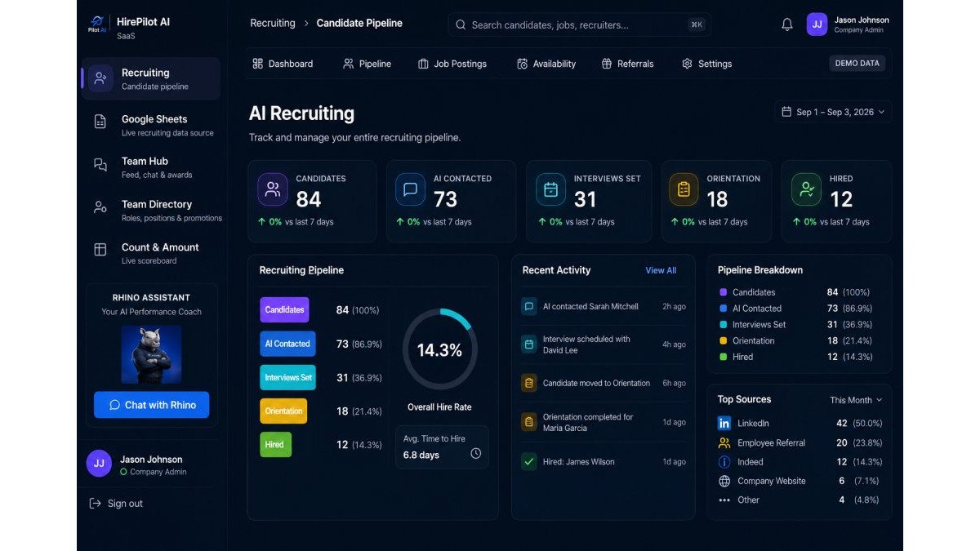Click the Indeed source icon

[x=724, y=462]
